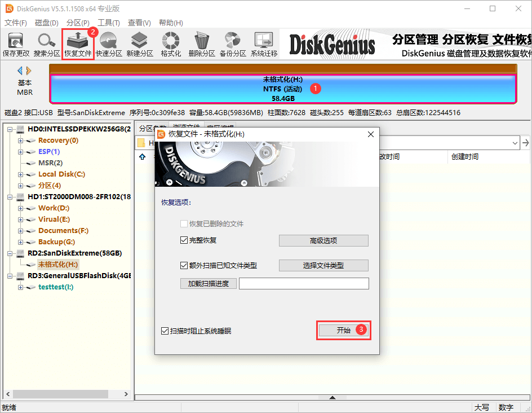Click the System Migration (系统迁移) icon

tap(264, 45)
